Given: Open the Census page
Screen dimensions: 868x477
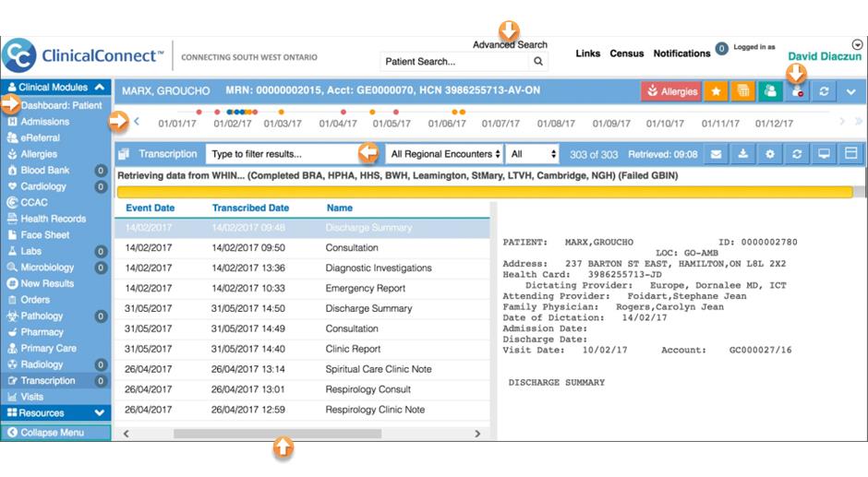Looking at the screenshot, I should 627,54.
